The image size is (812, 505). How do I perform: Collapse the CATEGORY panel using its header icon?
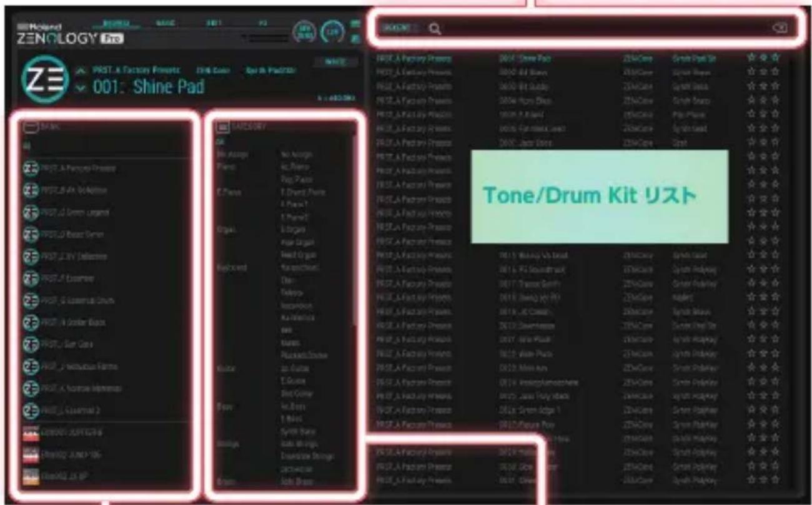(x=222, y=127)
